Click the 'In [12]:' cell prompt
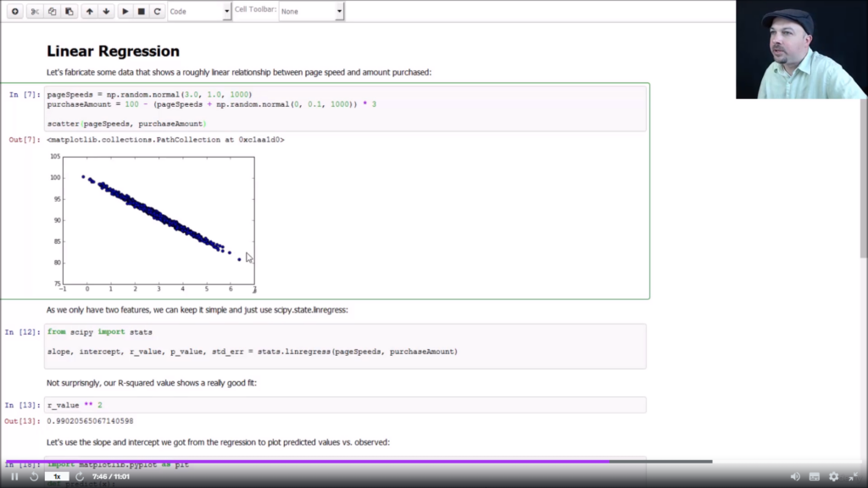Viewport: 868px width, 488px height. click(x=22, y=332)
